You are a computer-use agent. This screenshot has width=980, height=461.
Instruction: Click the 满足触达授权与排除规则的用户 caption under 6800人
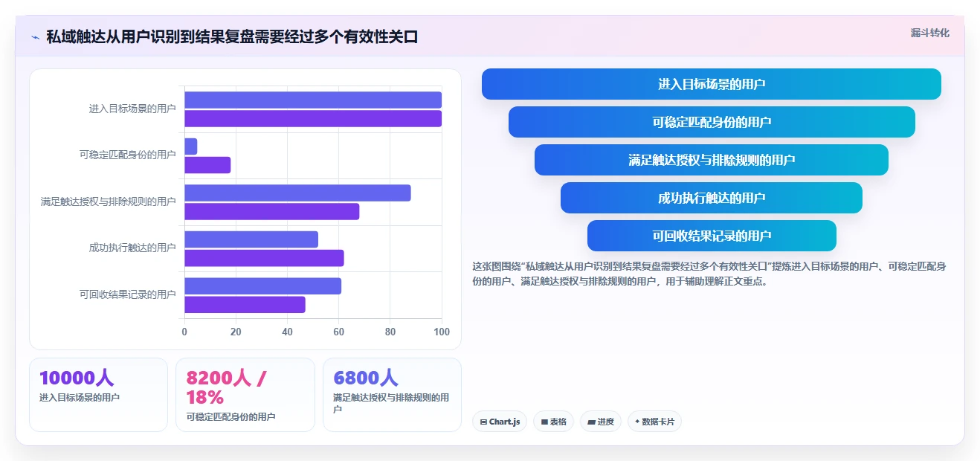coord(391,404)
